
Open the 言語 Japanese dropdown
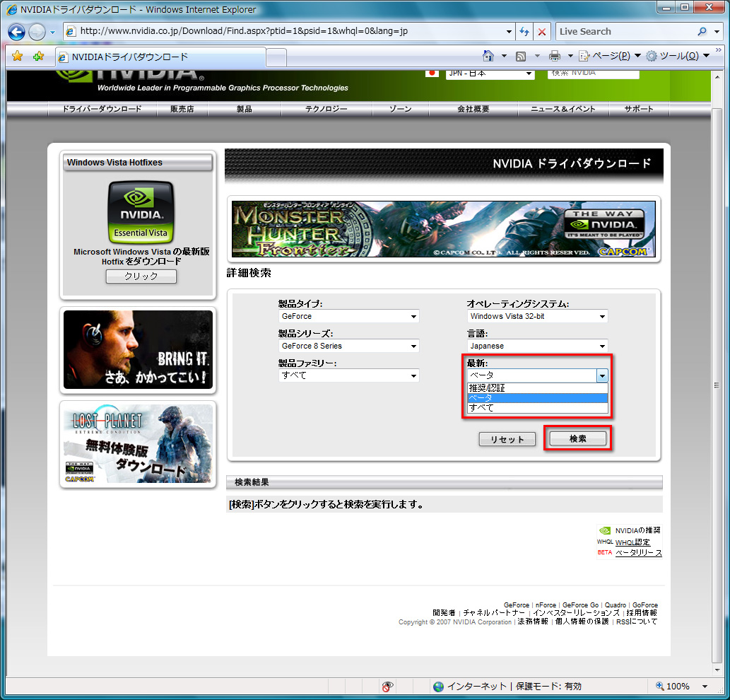pyautogui.click(x=537, y=346)
